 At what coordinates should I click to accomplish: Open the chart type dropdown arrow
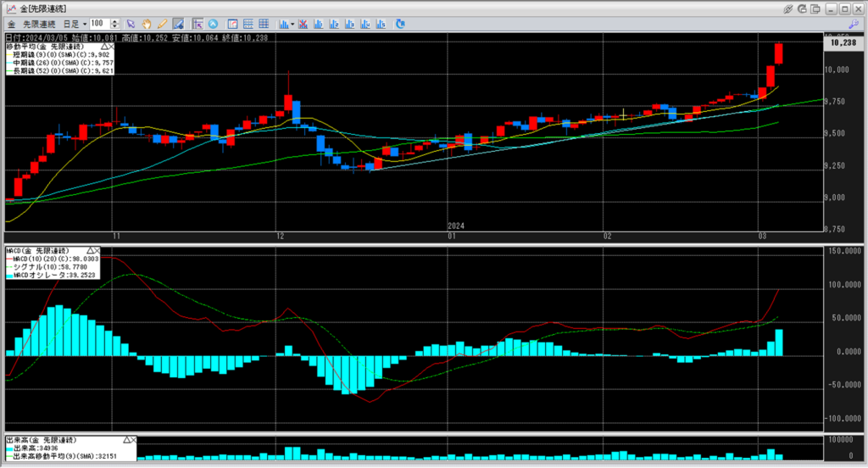coord(292,23)
